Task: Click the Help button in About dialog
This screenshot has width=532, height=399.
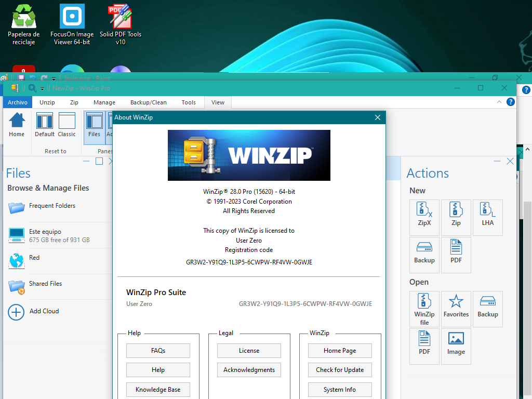Action: coord(158,370)
